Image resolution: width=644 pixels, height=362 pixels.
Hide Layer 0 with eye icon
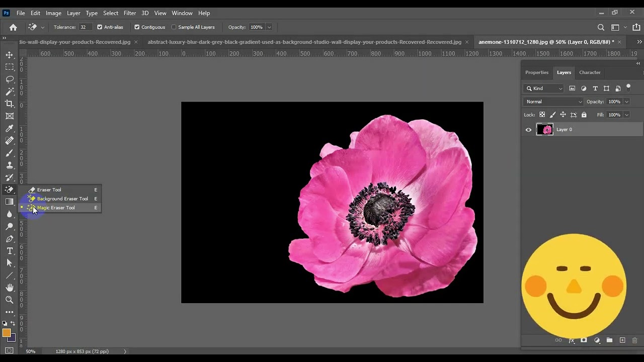[x=528, y=130]
